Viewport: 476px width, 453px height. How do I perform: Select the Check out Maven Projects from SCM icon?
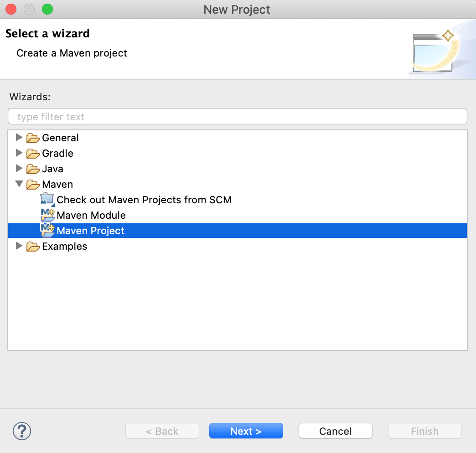pos(48,200)
